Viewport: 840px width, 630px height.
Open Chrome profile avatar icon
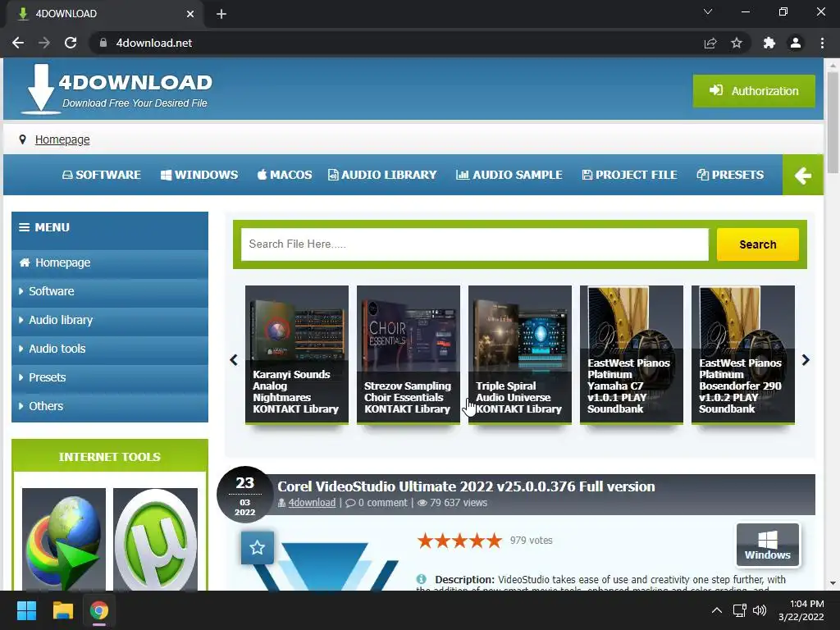[796, 43]
